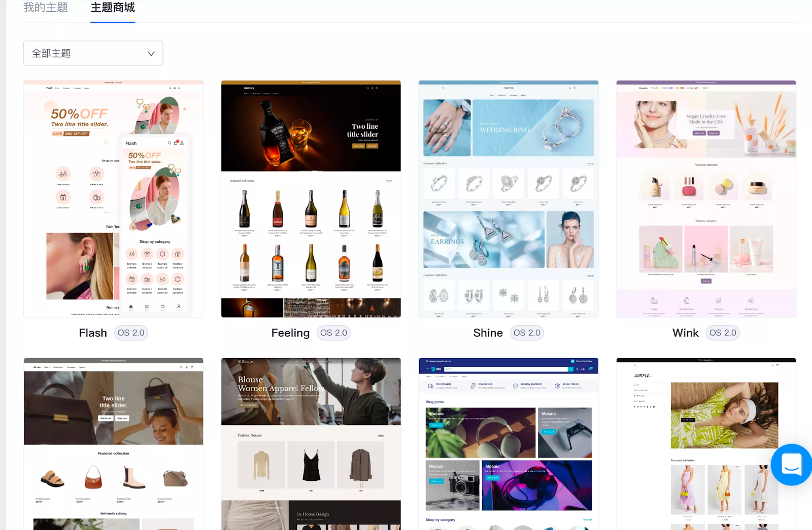
Task: Click the Feeling theme name label
Action: tap(290, 333)
